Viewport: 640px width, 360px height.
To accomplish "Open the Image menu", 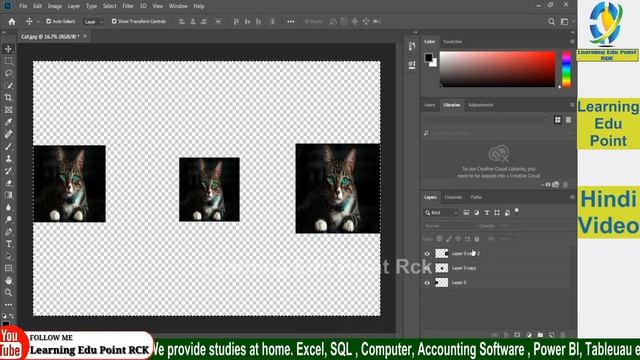I will (x=55, y=6).
